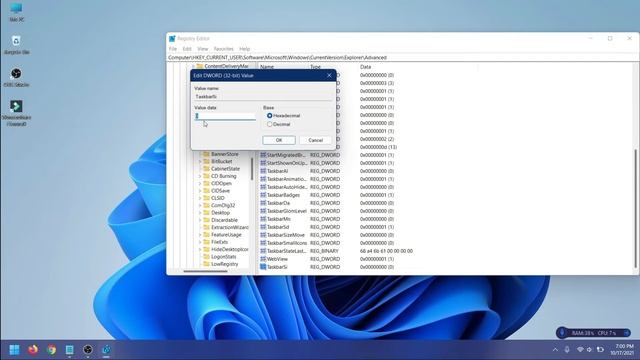
Task: Click the BannerStore folder icon
Action: 207,154
